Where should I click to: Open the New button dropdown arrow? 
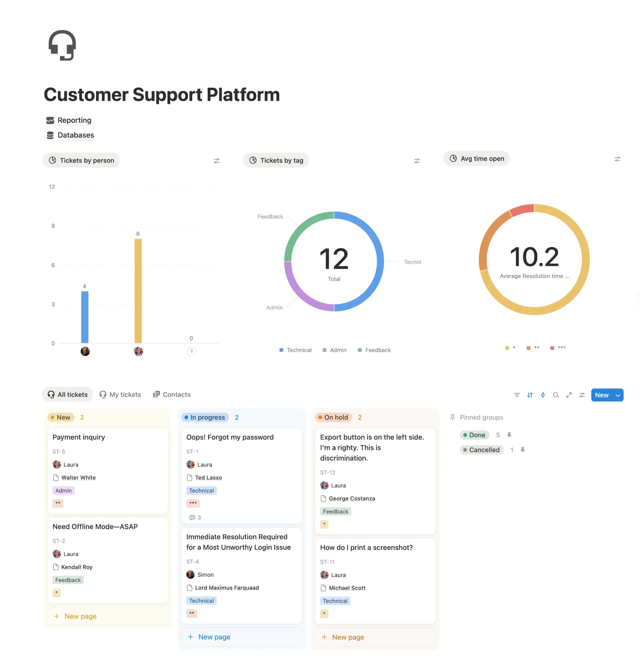(618, 395)
